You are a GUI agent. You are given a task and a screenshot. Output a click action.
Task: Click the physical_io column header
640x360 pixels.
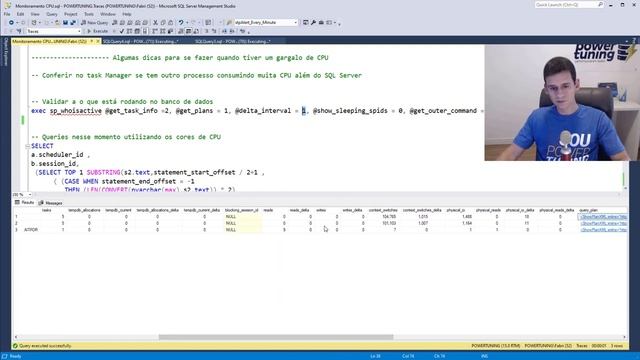coord(456,210)
